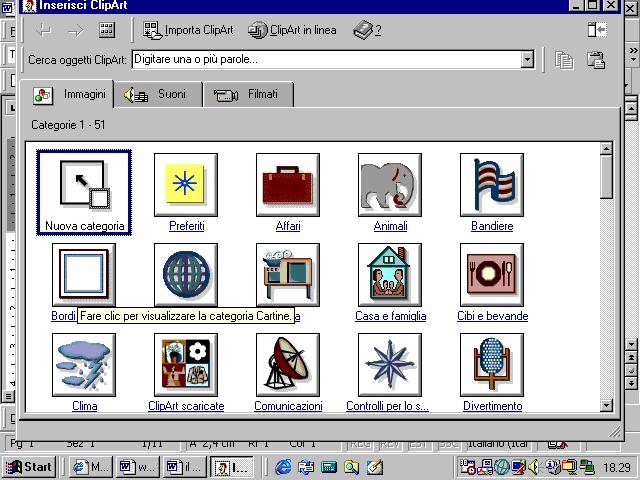This screenshot has height=480, width=640.
Task: Open the Divertimento microphone category
Action: point(492,365)
